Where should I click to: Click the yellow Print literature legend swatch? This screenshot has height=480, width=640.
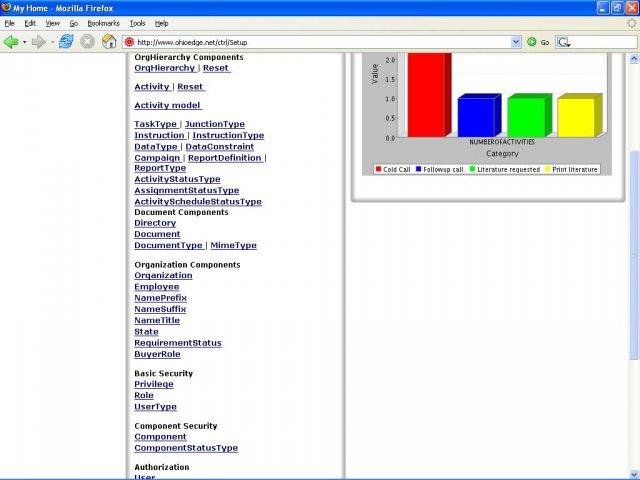pyautogui.click(x=548, y=169)
